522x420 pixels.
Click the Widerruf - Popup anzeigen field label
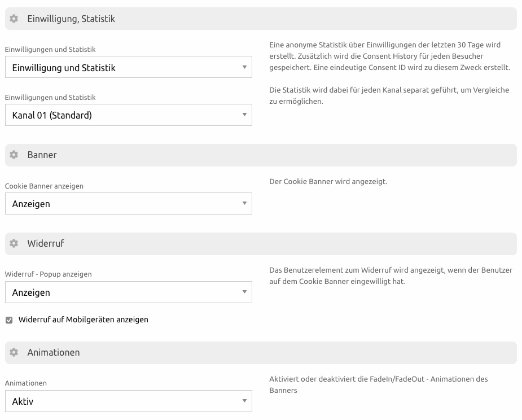[x=49, y=274]
